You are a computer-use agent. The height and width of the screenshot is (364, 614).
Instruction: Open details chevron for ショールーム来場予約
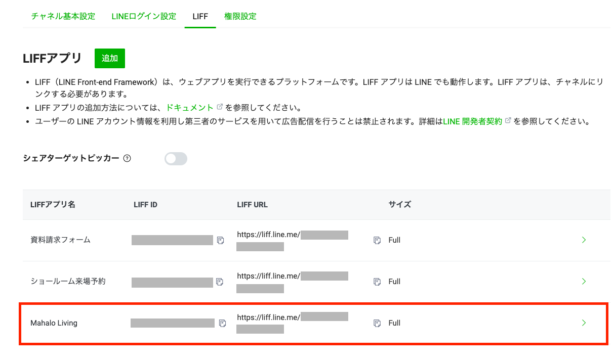(584, 282)
